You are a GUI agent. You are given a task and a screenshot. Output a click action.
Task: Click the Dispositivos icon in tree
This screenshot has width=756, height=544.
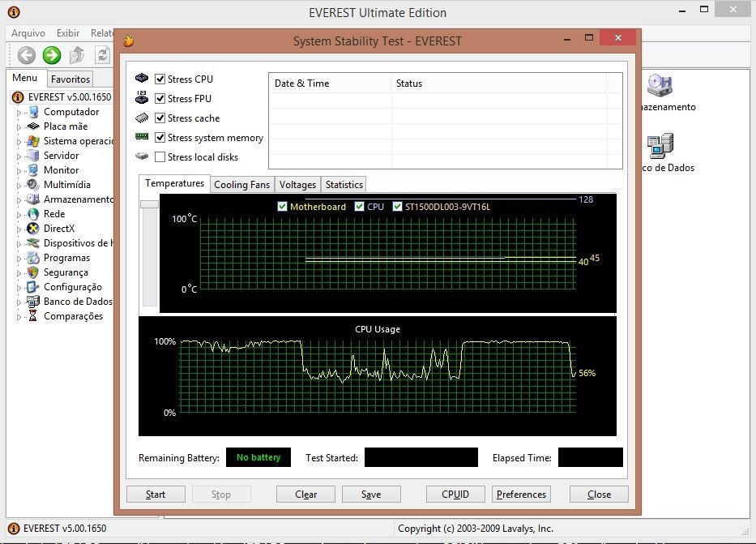(33, 243)
